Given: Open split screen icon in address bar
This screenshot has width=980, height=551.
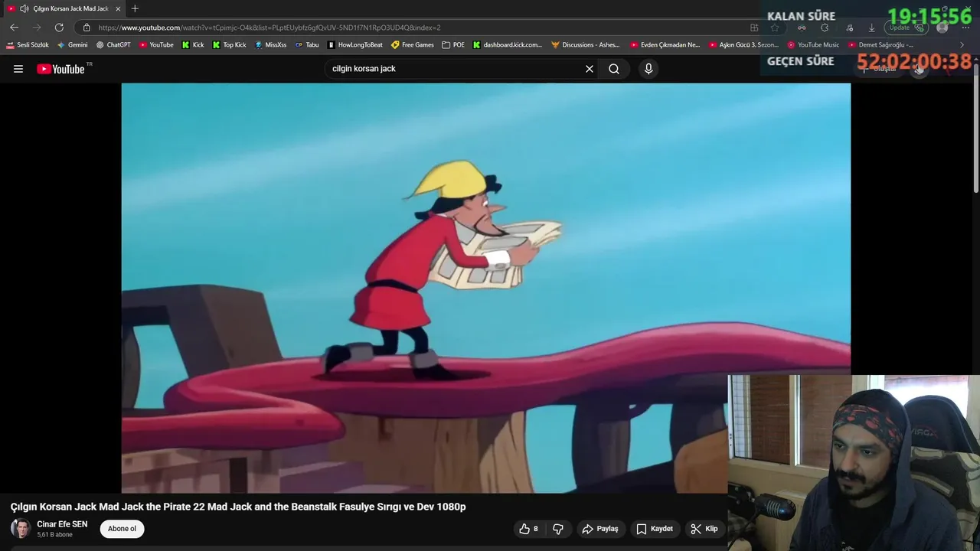Looking at the screenshot, I should click(x=754, y=28).
